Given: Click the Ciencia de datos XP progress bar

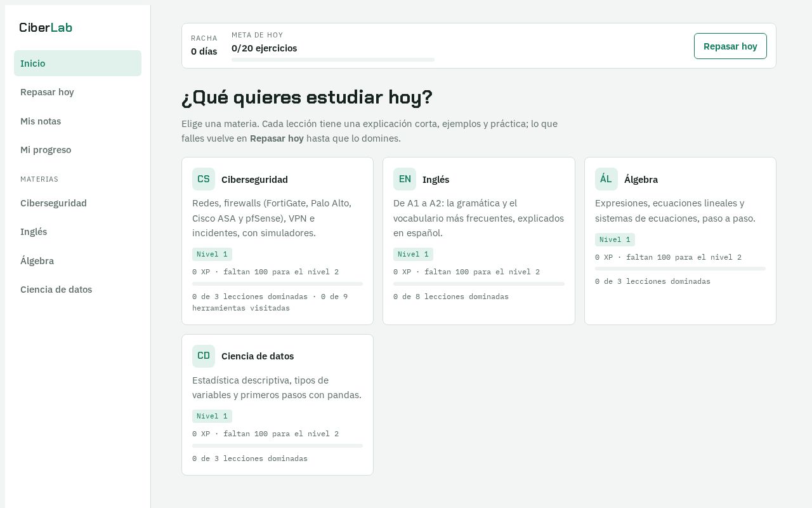Looking at the screenshot, I should pos(277,446).
